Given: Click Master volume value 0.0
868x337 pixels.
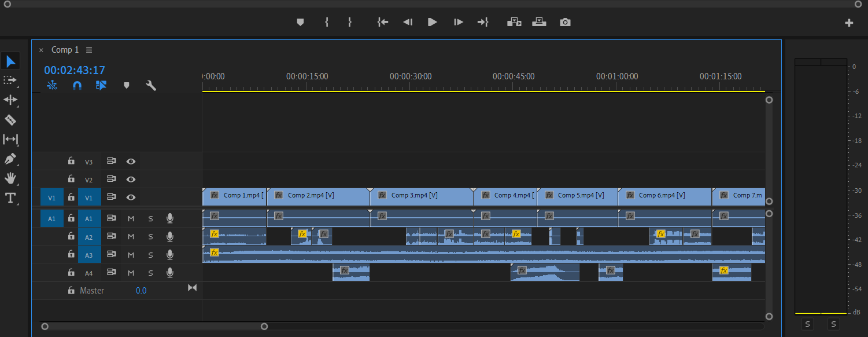Looking at the screenshot, I should click(x=141, y=291).
